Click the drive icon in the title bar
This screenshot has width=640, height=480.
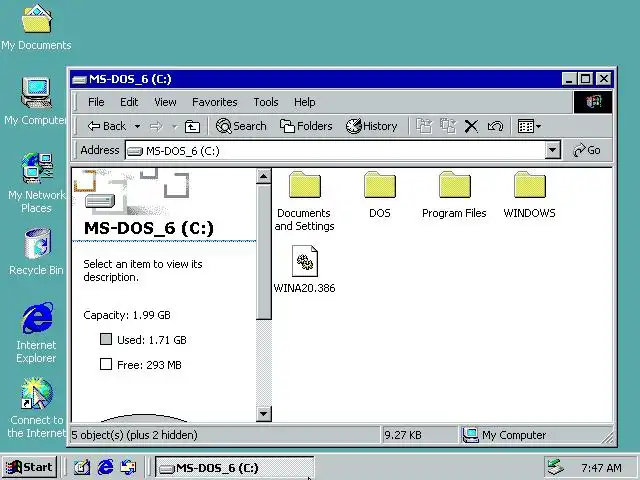(x=79, y=80)
